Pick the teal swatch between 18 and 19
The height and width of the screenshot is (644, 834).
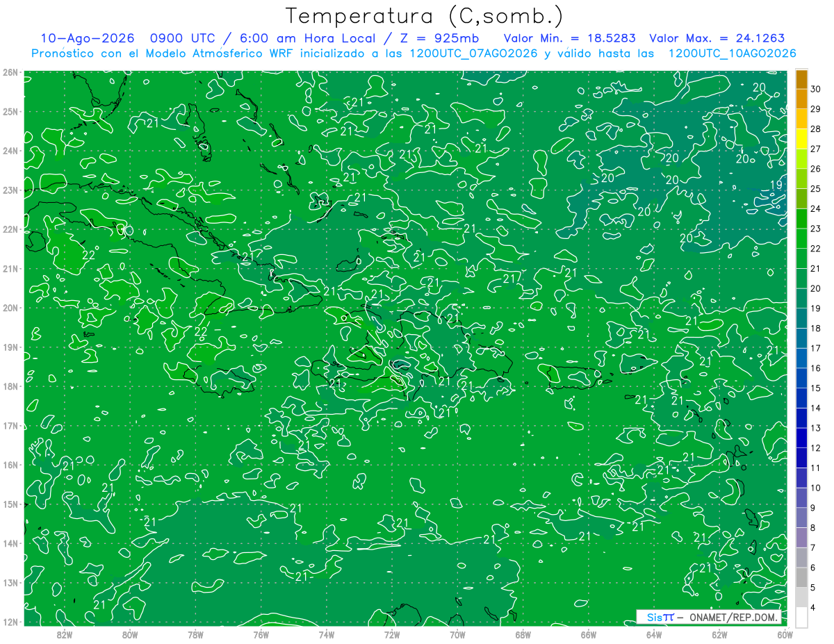point(801,318)
